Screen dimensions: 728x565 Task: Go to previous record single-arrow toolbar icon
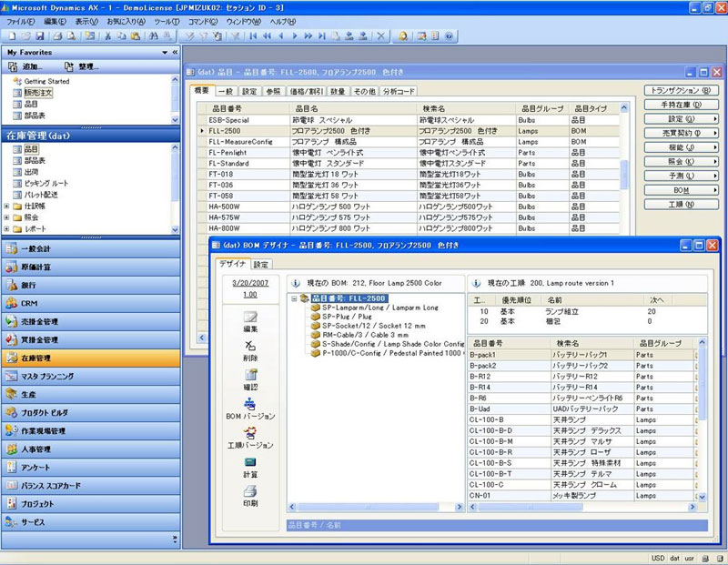coord(281,35)
